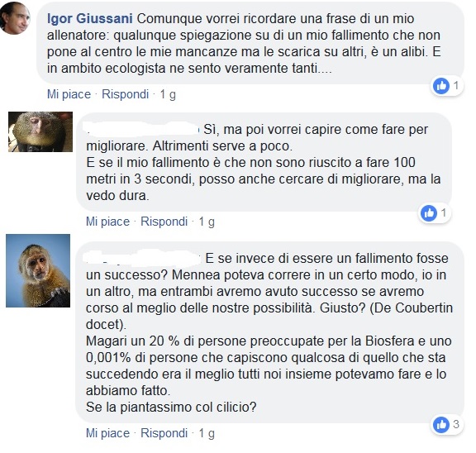This screenshot has width=476, height=453.
Task: Open the '1 g' timestamp of Igor's comment
Action: (168, 94)
